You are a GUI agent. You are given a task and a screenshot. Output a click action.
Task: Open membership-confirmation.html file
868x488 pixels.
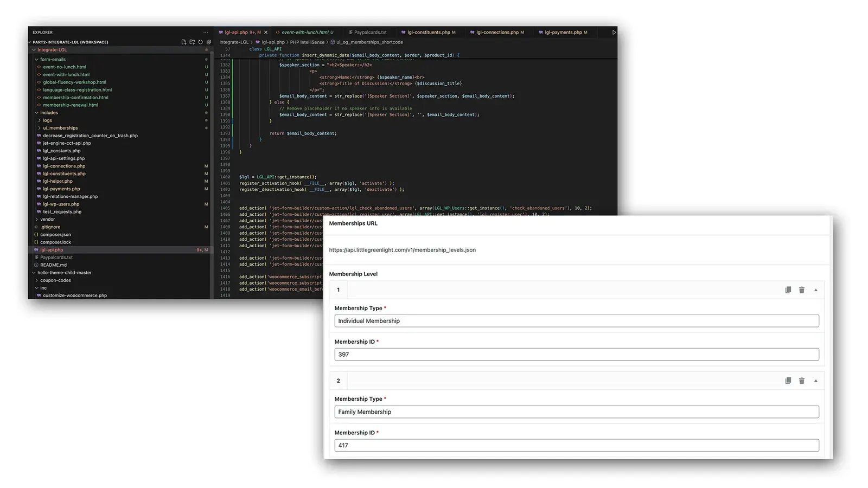coord(75,98)
